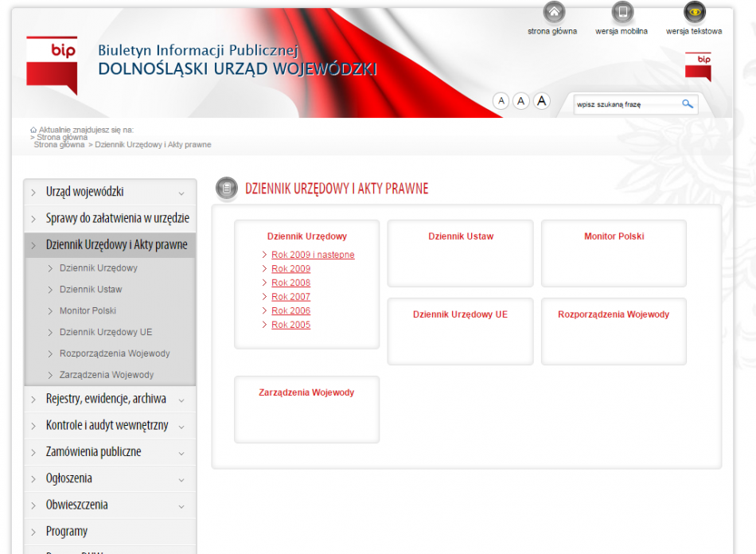
Task: Click the small BIP logo at right
Action: [x=698, y=67]
